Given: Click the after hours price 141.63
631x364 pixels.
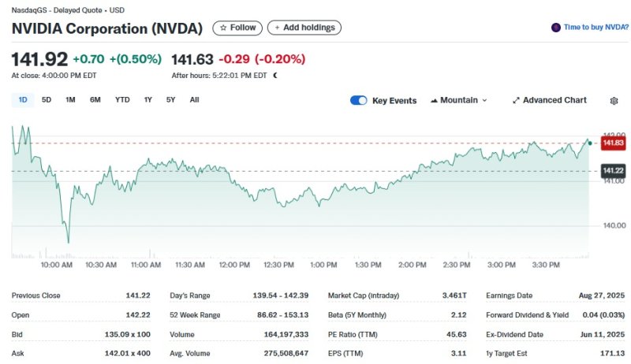Looking at the screenshot, I should [x=192, y=60].
